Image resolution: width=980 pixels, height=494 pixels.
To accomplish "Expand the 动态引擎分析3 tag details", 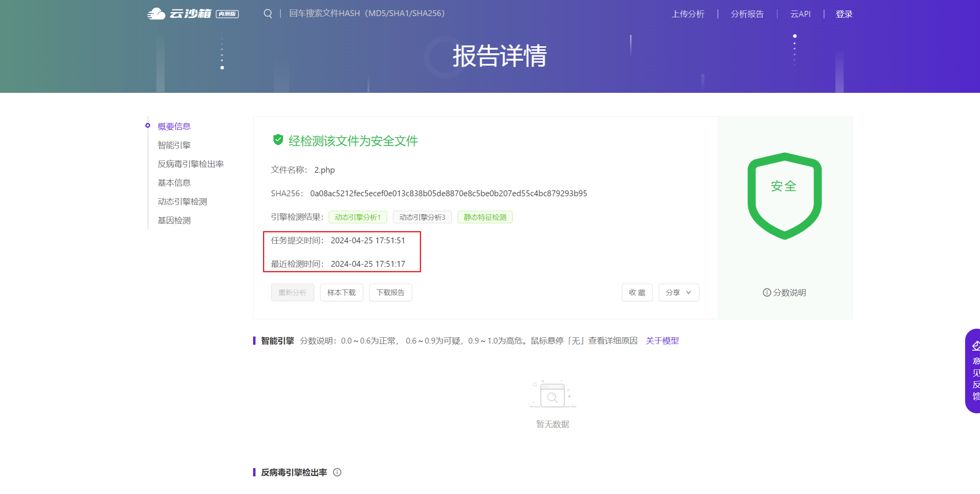I will [x=423, y=217].
